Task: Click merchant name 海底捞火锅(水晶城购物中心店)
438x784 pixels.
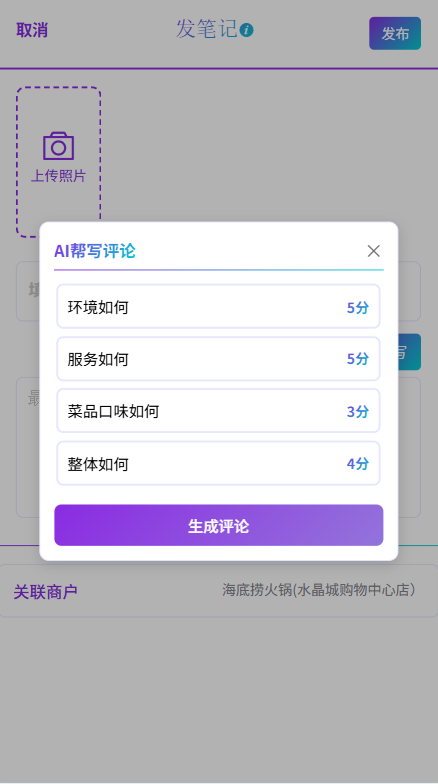Action: pos(318,590)
